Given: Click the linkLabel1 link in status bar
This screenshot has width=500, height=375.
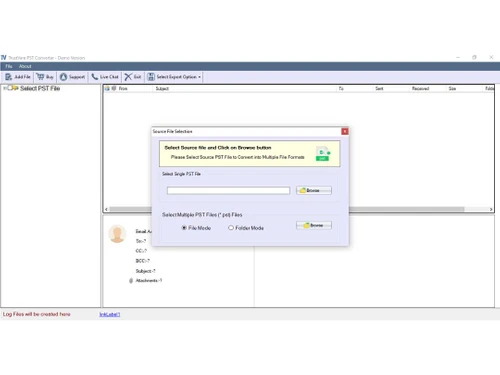Looking at the screenshot, I should [110, 314].
